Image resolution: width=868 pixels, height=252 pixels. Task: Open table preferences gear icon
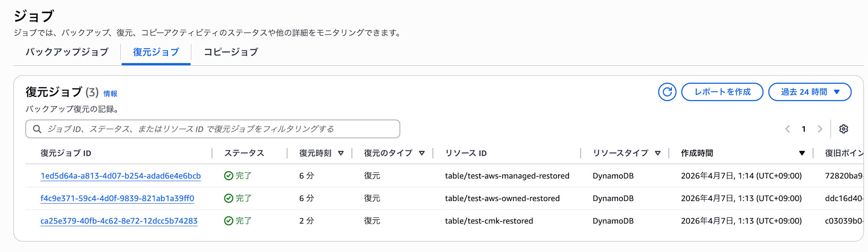click(x=843, y=129)
